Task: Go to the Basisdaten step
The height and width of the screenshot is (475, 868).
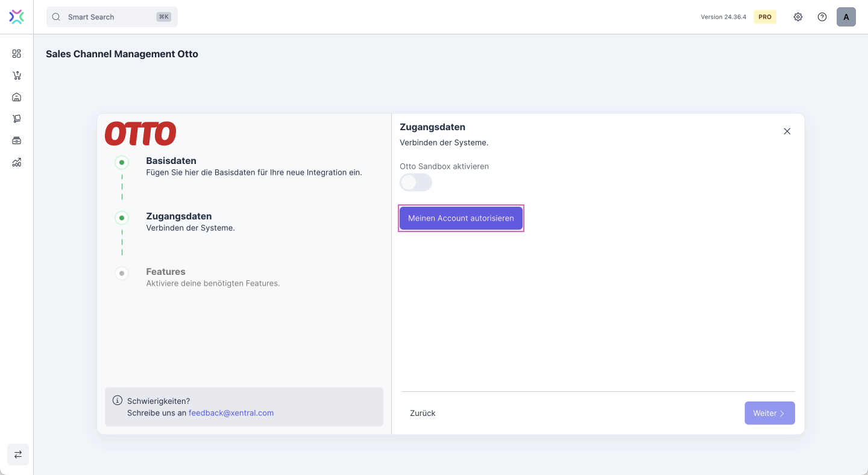Action: (x=171, y=161)
